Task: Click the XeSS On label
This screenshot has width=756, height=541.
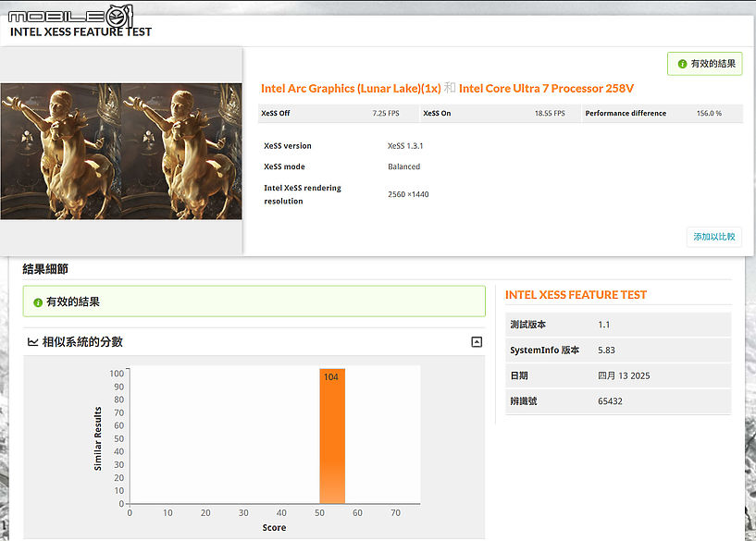Action: (437, 113)
